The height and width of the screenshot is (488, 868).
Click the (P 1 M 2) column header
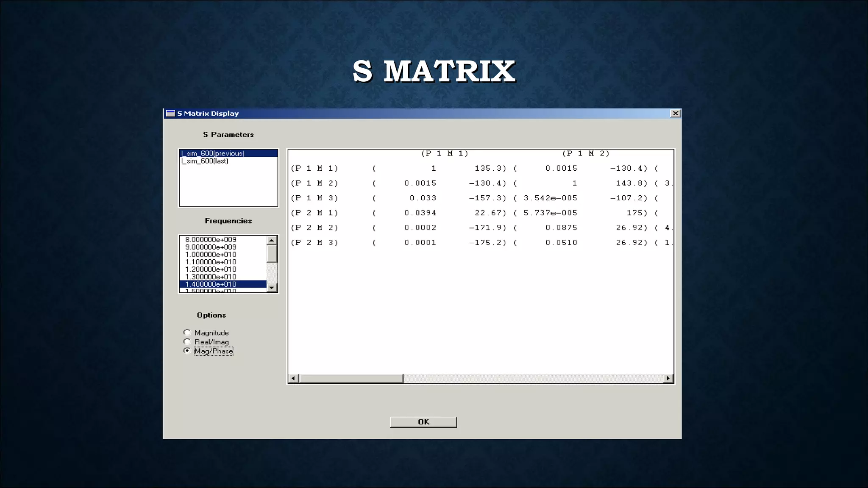[x=586, y=153]
